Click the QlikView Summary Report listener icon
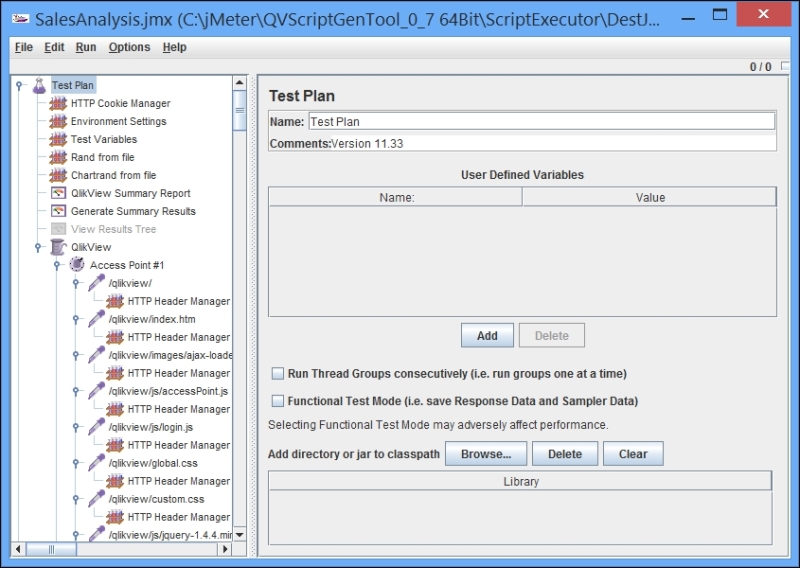Screen dimensions: 800x568 58,193
